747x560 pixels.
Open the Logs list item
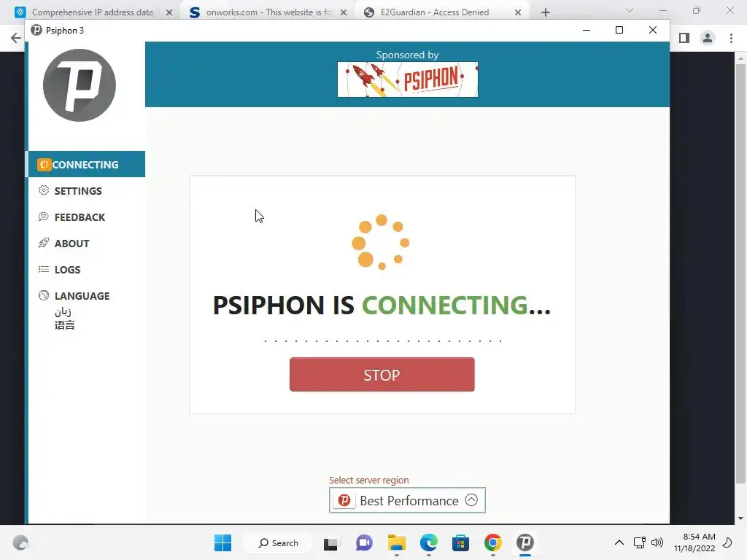[x=60, y=270]
